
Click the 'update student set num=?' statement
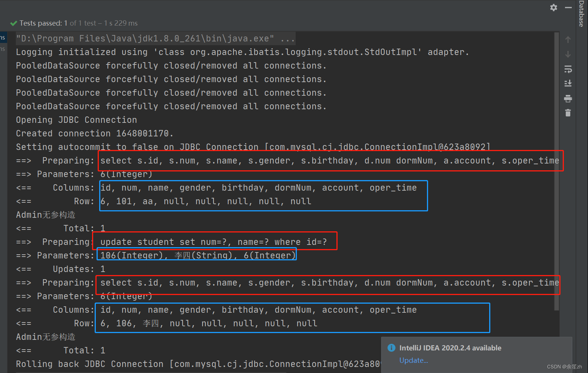pos(213,242)
